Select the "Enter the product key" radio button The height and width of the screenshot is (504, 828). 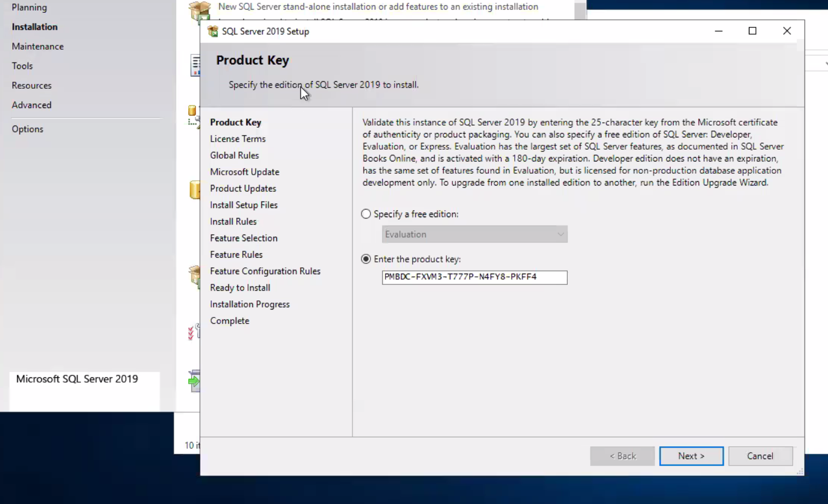tap(366, 259)
